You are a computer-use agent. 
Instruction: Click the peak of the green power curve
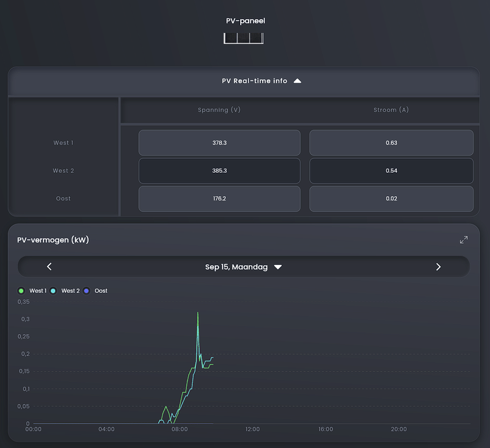(x=198, y=313)
